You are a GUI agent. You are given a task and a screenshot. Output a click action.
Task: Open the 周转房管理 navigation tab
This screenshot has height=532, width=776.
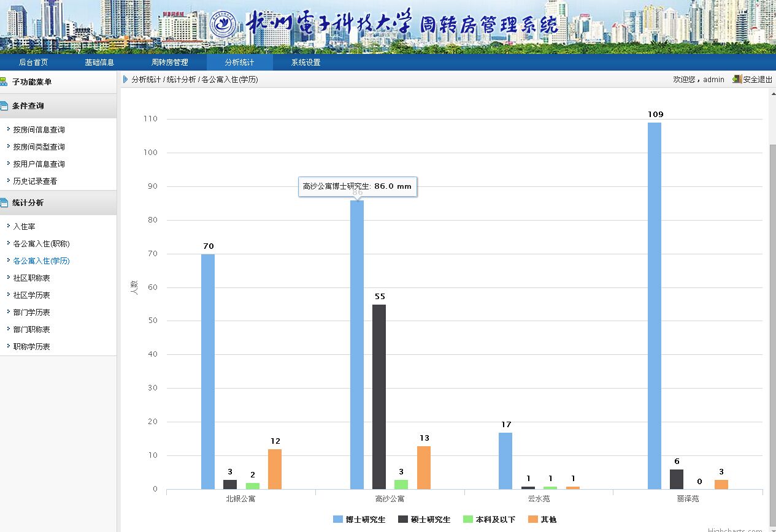pyautogui.click(x=169, y=63)
